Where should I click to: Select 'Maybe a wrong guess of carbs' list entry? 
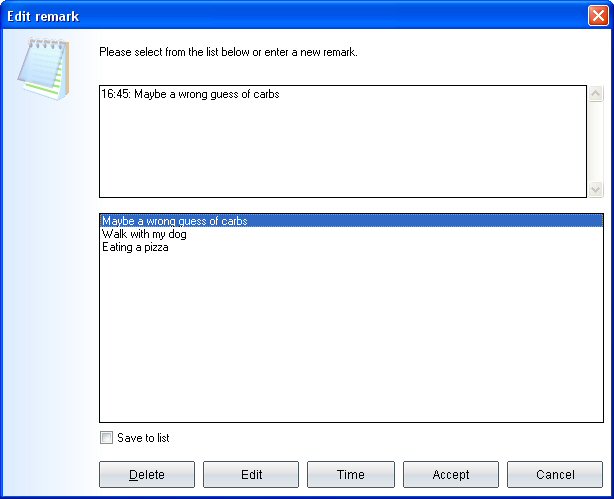(175, 221)
